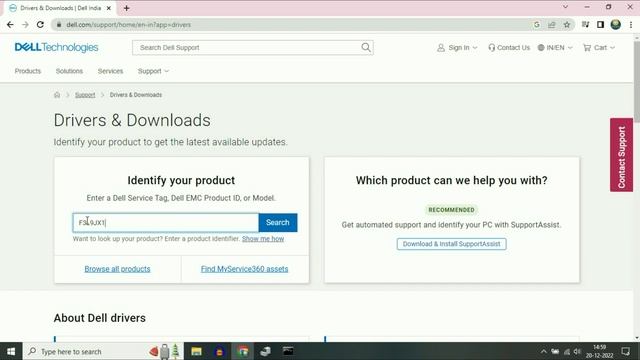Open the browser extensions icon

[585, 24]
